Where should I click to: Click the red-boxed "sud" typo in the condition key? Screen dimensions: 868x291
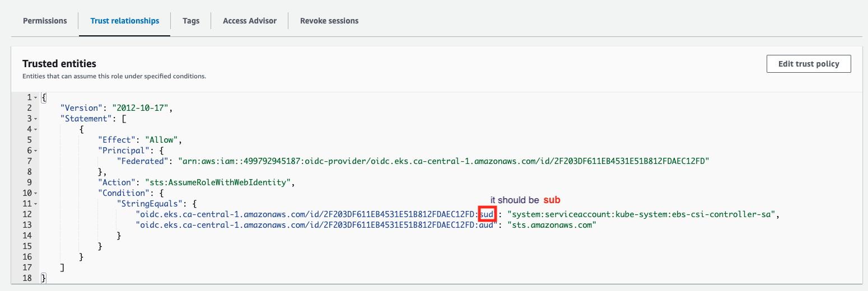[x=486, y=214]
